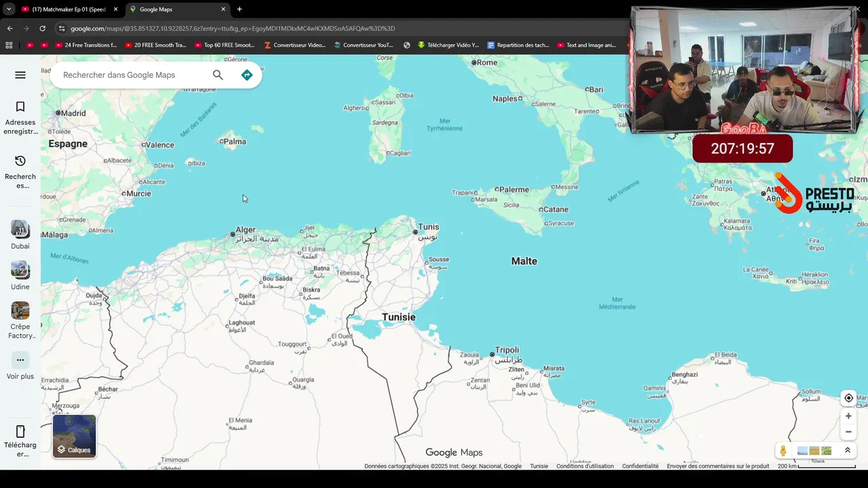Image resolution: width=868 pixels, height=488 pixels.
Task: Open the globe icon bookmark
Action: coord(407,45)
